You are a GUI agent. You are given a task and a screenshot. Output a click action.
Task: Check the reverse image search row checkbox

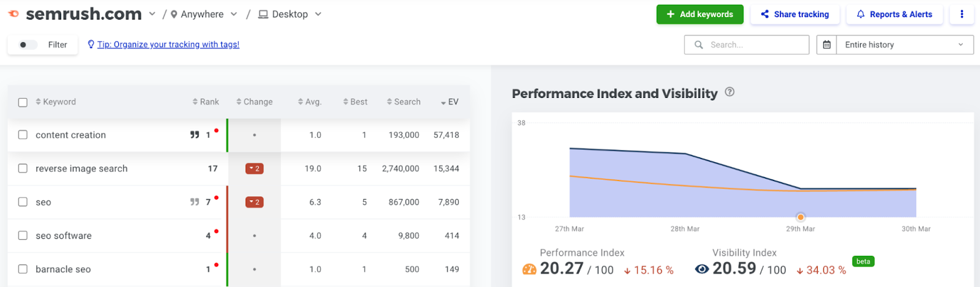(x=23, y=168)
